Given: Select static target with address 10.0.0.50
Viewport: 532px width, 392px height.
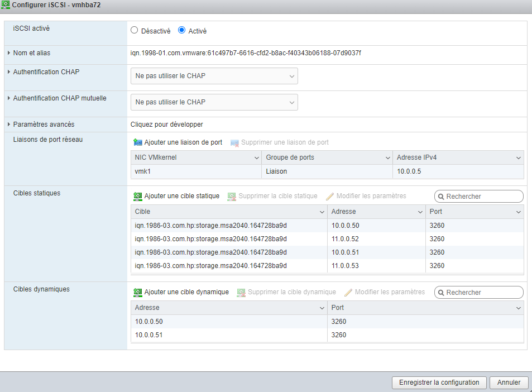Looking at the screenshot, I should pos(328,226).
